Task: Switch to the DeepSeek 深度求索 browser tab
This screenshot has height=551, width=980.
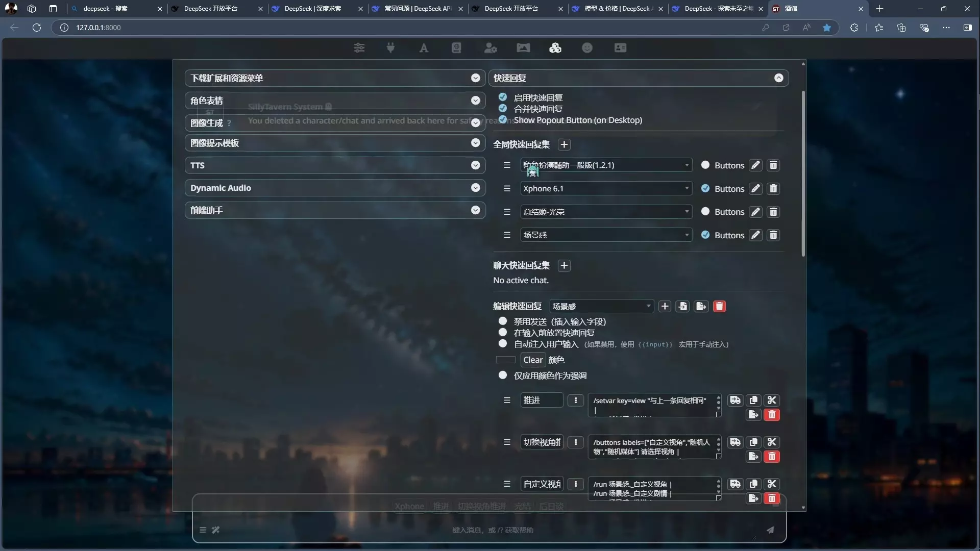Action: (x=317, y=9)
